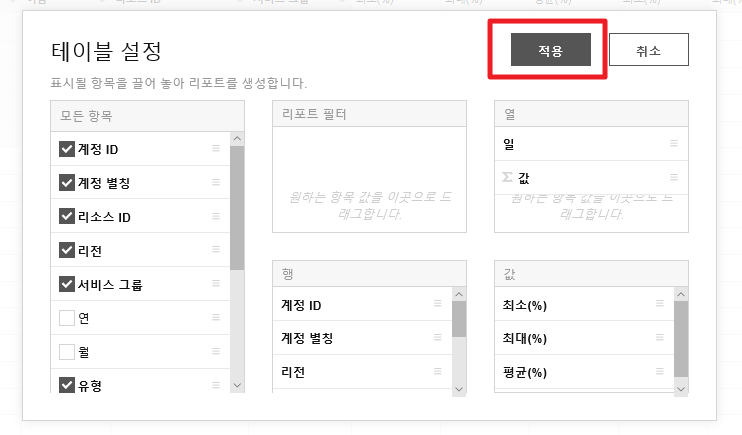This screenshot has width=742, height=435.
Task: Cancel with the 취소 button
Action: 648,50
